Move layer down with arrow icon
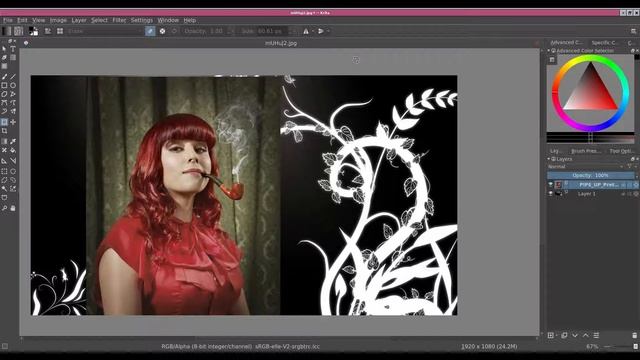The width and height of the screenshot is (640, 360). click(575, 336)
